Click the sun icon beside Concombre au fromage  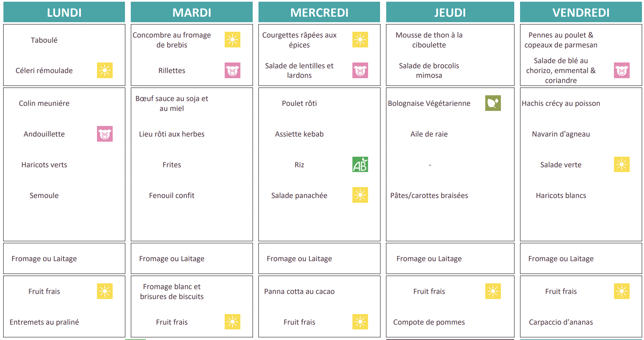pos(232,40)
